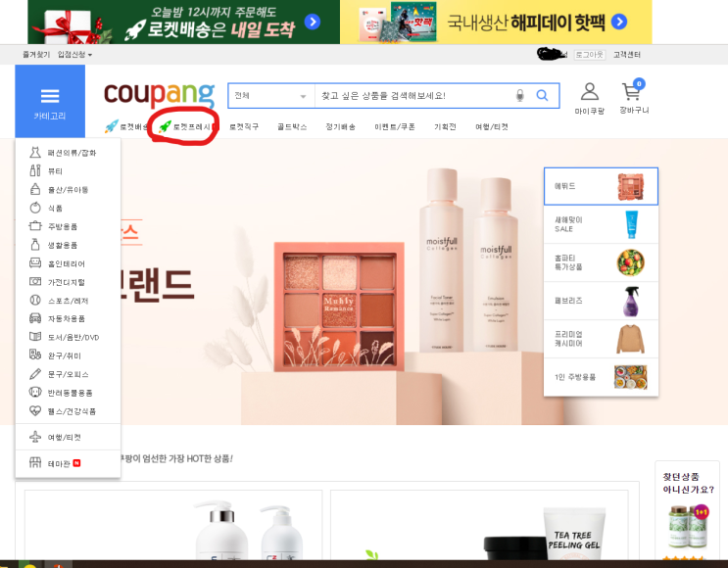
Task: Click the arrow button on the 로켓배송 banner
Action: (313, 22)
